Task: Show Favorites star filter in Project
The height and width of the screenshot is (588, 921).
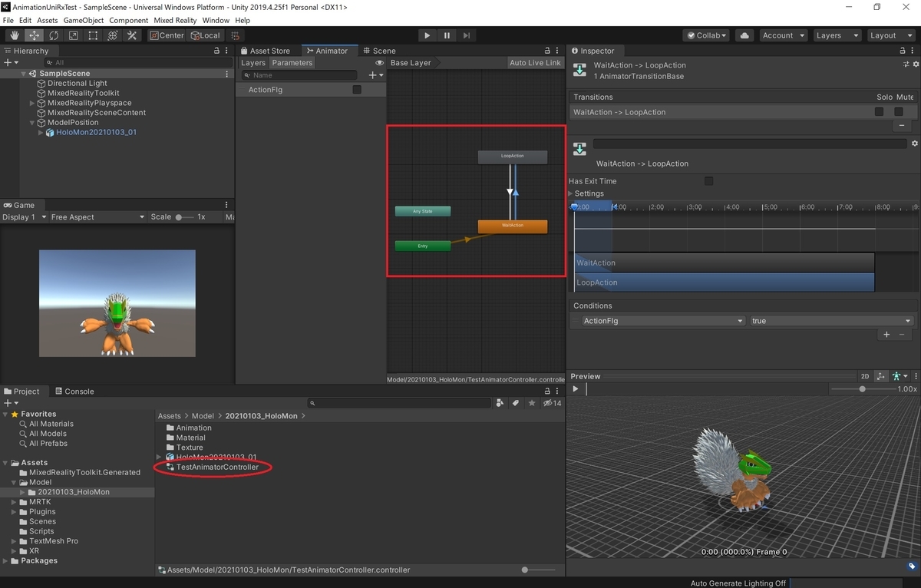Action: coord(531,403)
